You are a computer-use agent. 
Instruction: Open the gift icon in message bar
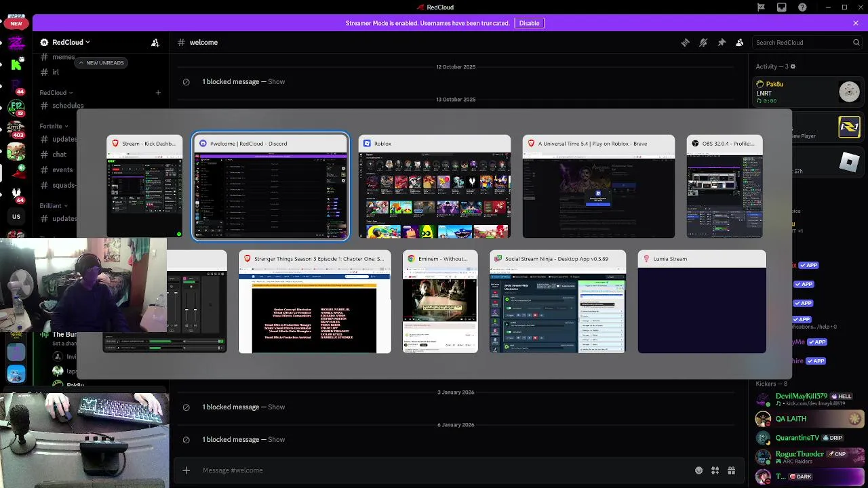[731, 470]
